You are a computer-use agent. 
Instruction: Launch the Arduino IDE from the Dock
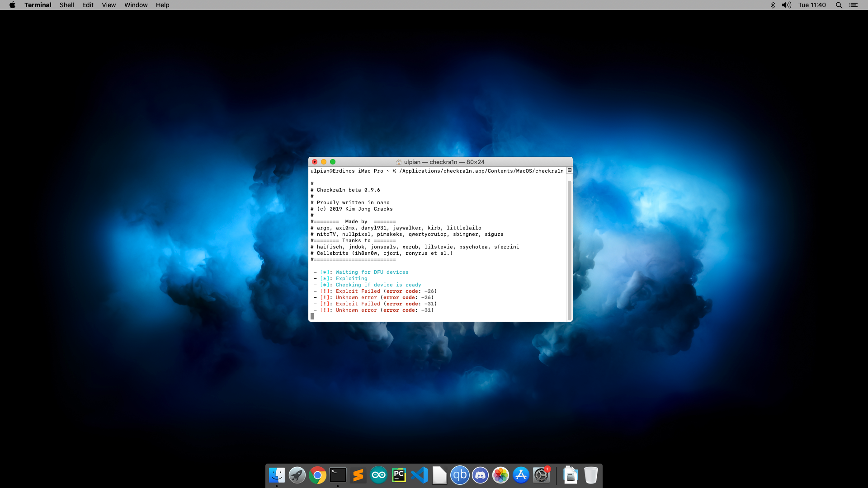pyautogui.click(x=378, y=475)
